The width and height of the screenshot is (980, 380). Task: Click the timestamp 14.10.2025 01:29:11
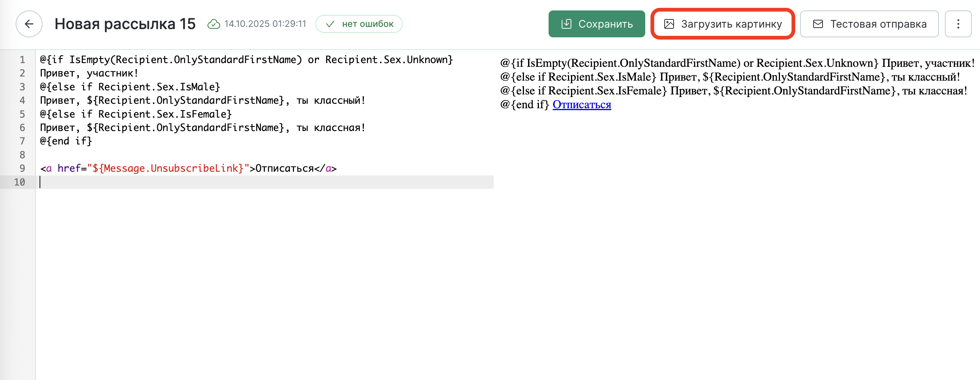[265, 24]
